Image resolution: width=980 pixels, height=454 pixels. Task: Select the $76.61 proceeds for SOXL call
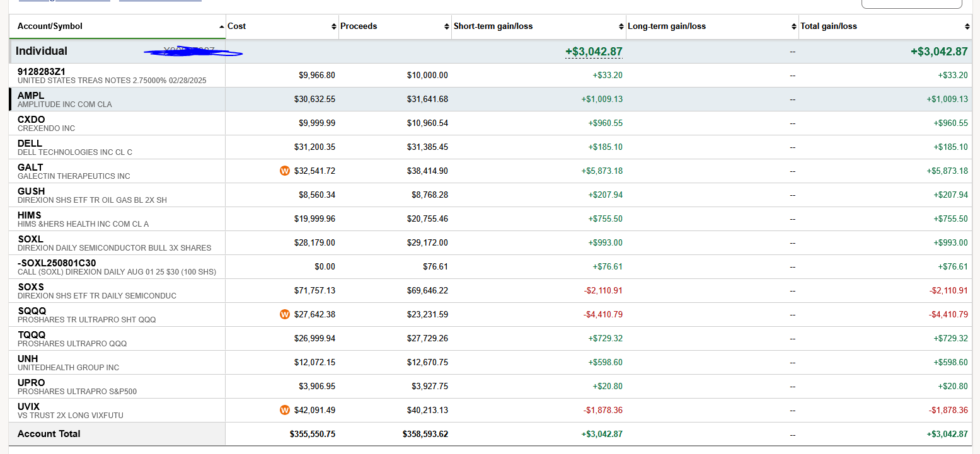pyautogui.click(x=435, y=266)
